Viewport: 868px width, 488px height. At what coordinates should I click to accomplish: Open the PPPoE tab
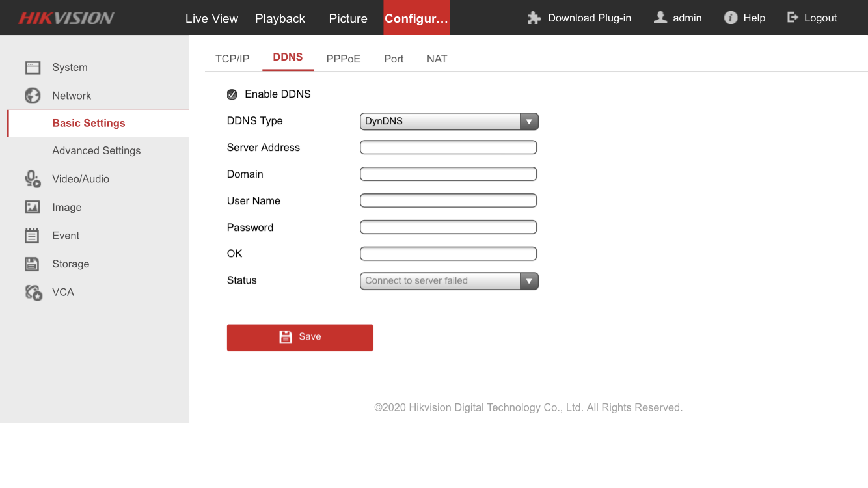click(343, 59)
